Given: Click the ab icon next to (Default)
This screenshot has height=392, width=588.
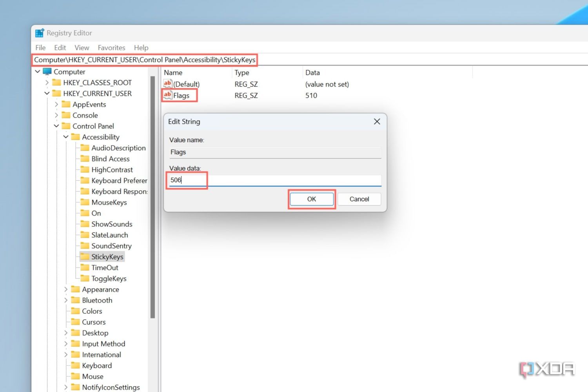Looking at the screenshot, I should point(167,83).
